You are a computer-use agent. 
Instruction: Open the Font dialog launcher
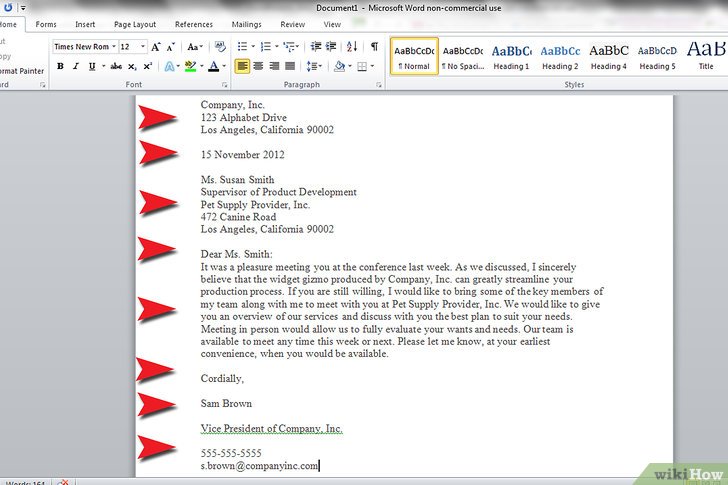[225, 85]
